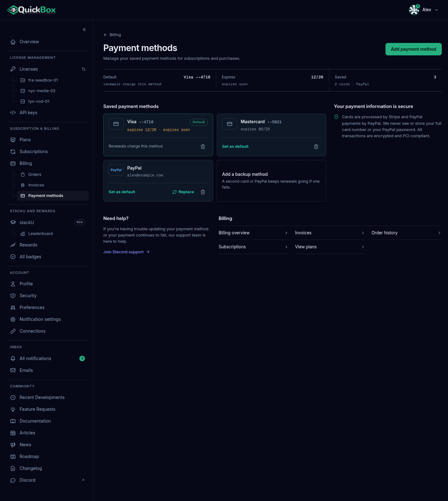The image size is (448, 501).
Task: Open All notifications inbox
Action: (x=47, y=358)
